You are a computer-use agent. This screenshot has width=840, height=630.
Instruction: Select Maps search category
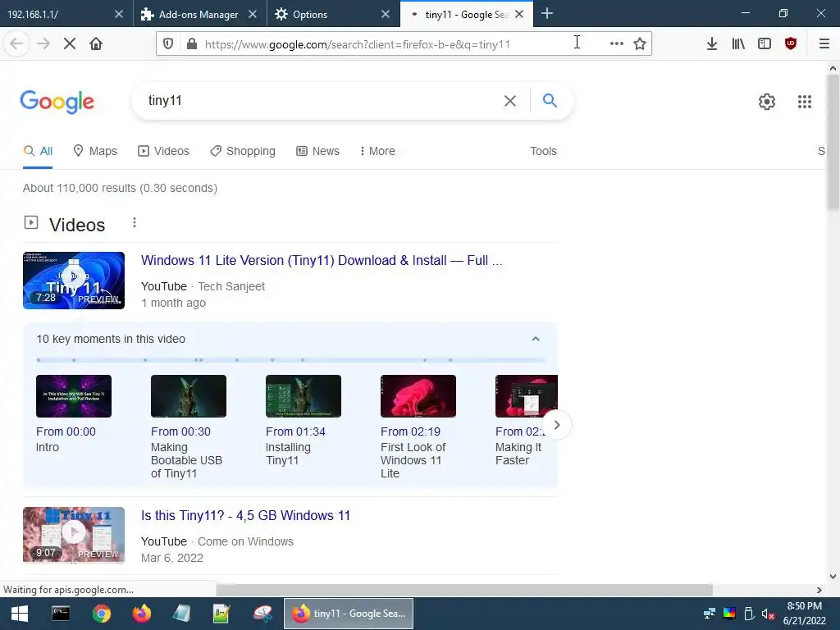pos(95,151)
